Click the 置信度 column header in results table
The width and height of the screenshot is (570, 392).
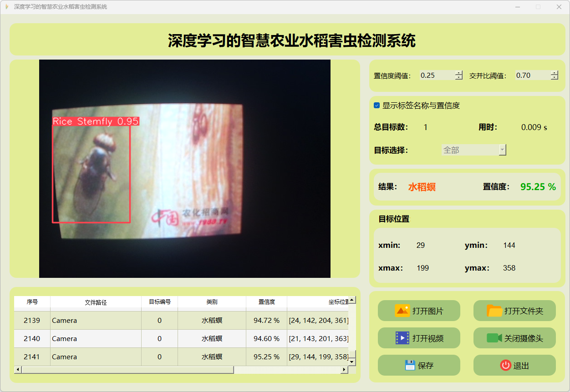(x=266, y=302)
